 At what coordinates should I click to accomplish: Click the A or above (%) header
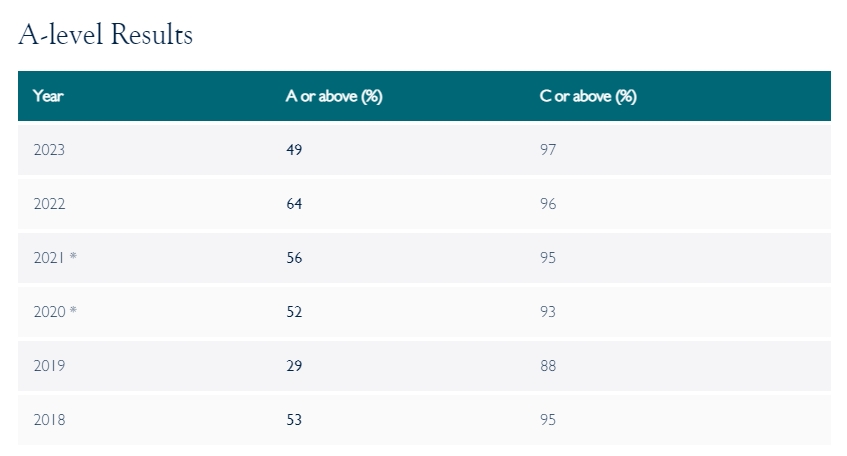(x=334, y=96)
